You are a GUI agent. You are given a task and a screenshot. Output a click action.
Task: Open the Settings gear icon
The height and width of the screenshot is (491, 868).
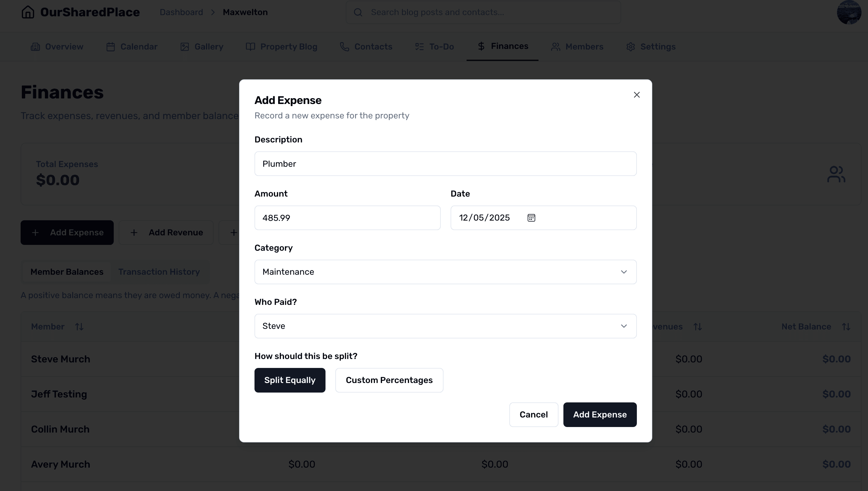click(x=631, y=46)
